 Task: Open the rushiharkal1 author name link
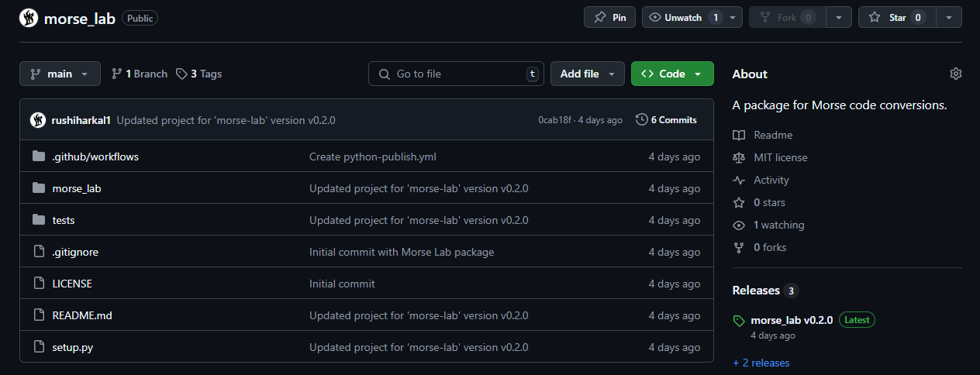(81, 120)
